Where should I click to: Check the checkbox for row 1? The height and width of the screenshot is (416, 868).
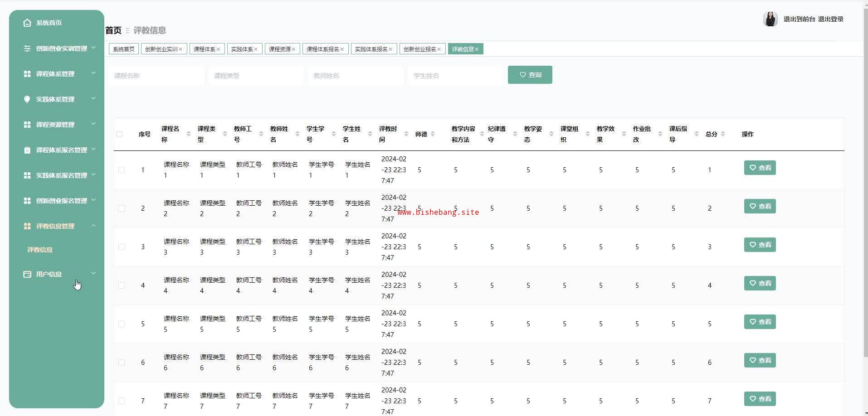pyautogui.click(x=121, y=170)
